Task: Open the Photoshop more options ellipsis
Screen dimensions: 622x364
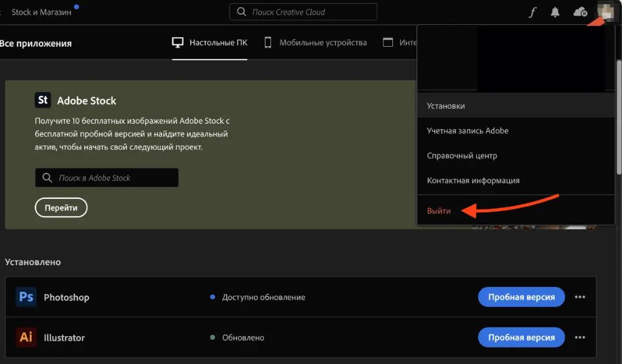Action: [x=580, y=297]
